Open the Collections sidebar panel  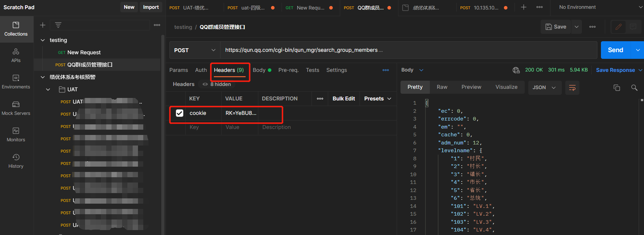pyautogui.click(x=16, y=29)
